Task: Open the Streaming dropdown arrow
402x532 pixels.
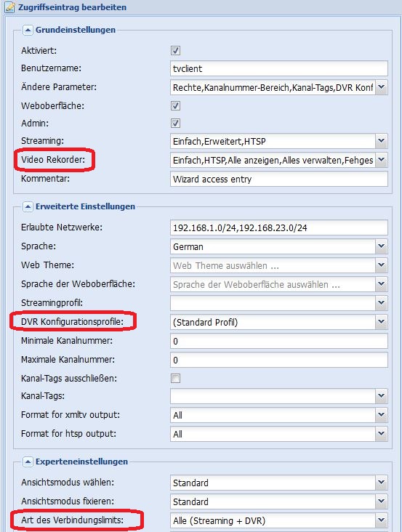Action: [x=382, y=141]
